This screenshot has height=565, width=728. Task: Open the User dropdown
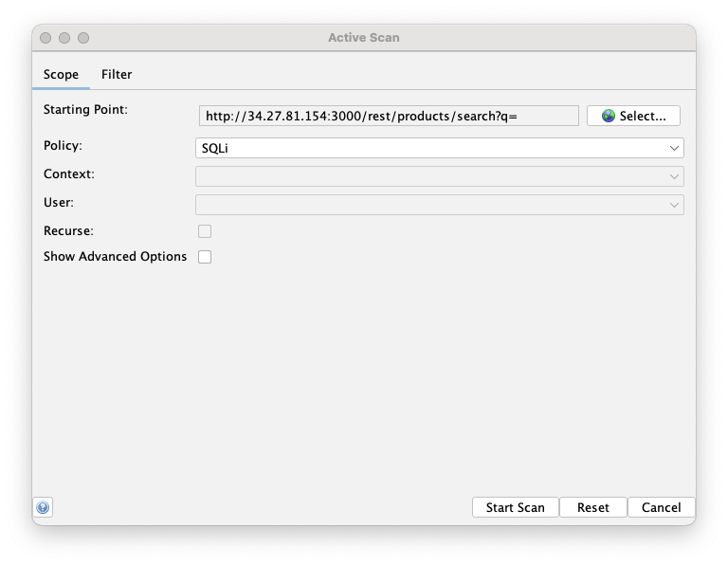(439, 205)
